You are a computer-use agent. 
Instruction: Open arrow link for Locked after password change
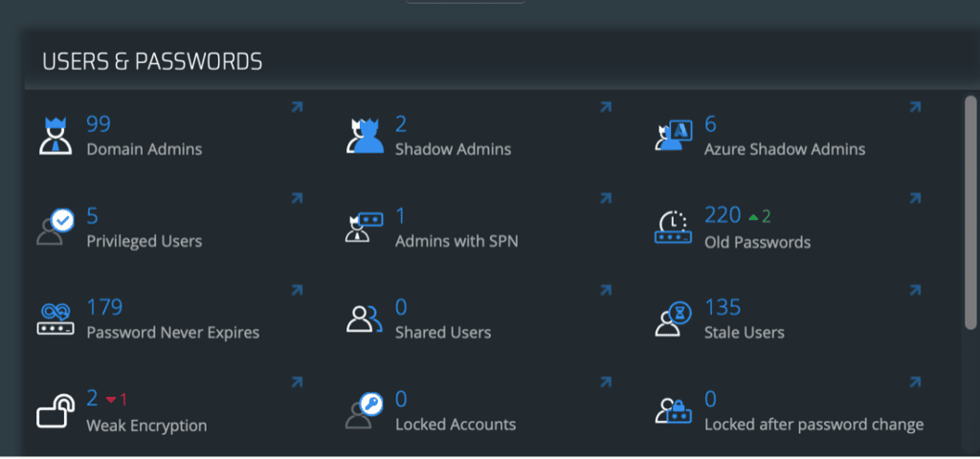pyautogui.click(x=915, y=382)
